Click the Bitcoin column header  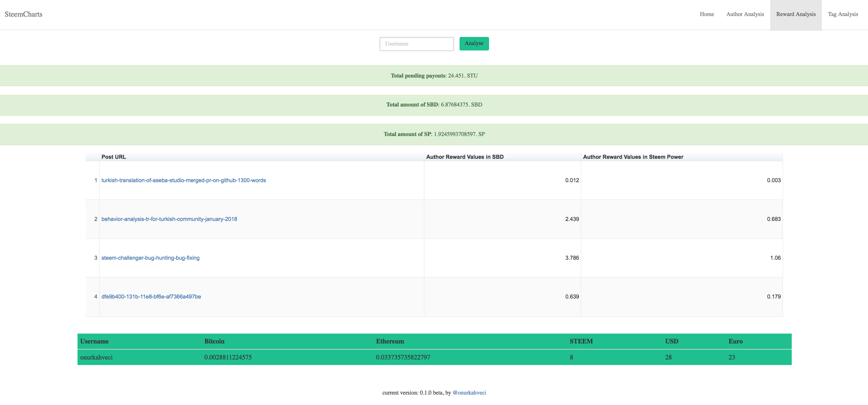coord(214,341)
